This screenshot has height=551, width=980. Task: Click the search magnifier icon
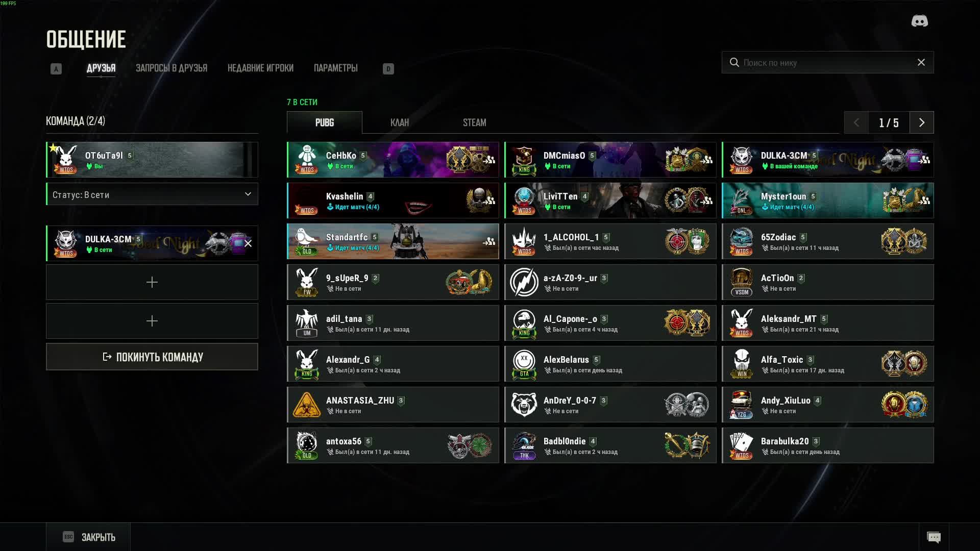tap(734, 62)
